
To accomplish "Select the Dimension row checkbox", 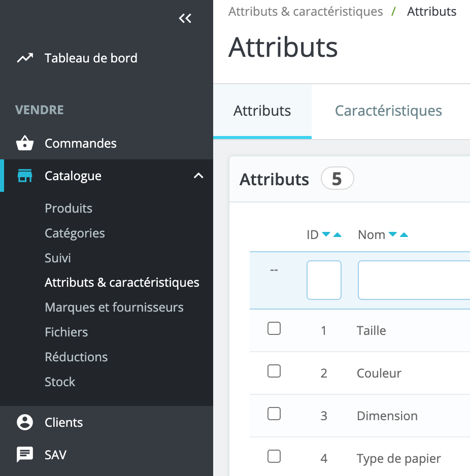I will (274, 414).
